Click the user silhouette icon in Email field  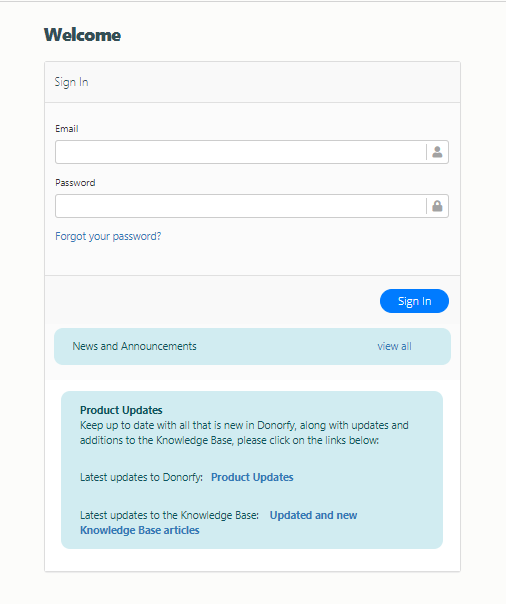point(437,152)
